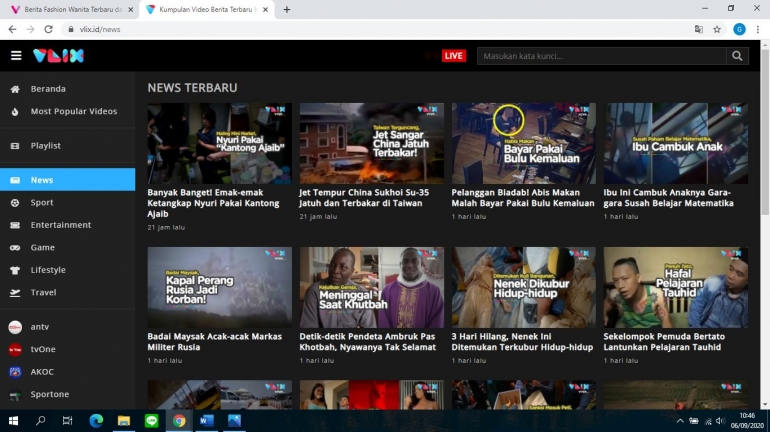Open thumbnail Bayar Pakai Bulu Kemaluan
The image size is (770, 432).
click(523, 143)
